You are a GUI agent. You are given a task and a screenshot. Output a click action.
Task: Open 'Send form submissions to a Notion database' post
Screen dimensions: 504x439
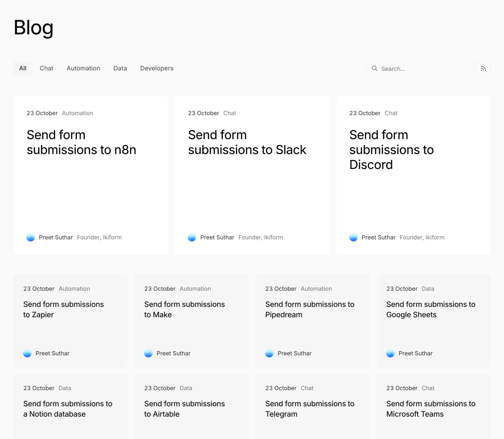tap(68, 409)
